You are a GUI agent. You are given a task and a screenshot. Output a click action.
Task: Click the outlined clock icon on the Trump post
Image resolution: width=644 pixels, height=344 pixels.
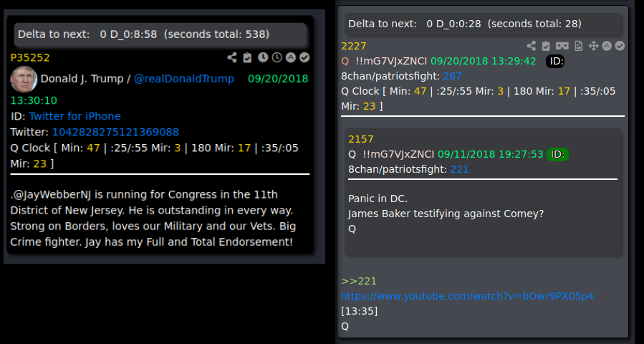tap(277, 57)
